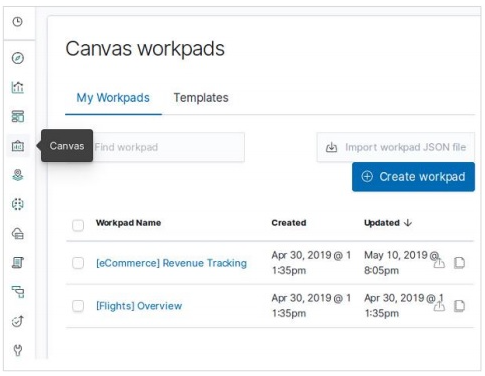Open the Visualize chart icon
The width and height of the screenshot is (485, 376).
tap(18, 87)
